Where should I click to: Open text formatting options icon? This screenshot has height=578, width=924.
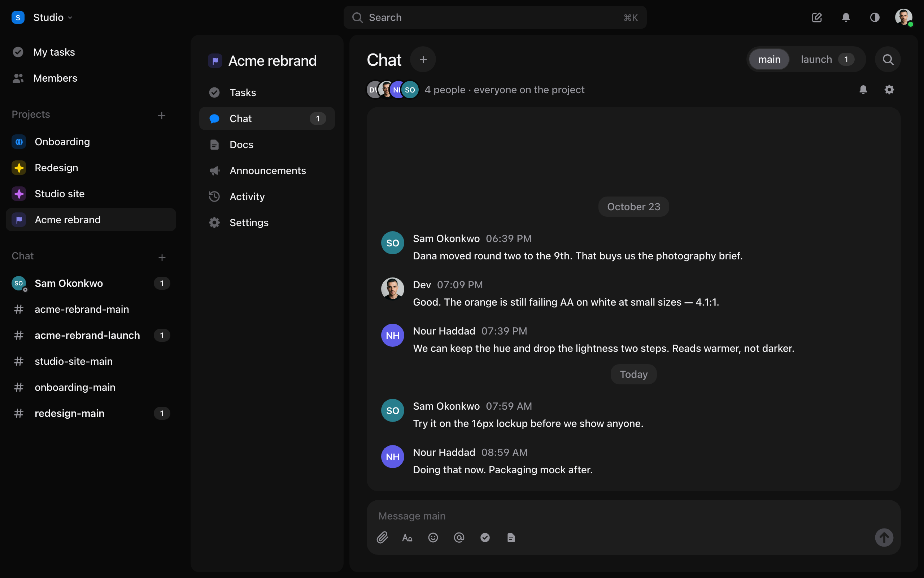pyautogui.click(x=407, y=538)
